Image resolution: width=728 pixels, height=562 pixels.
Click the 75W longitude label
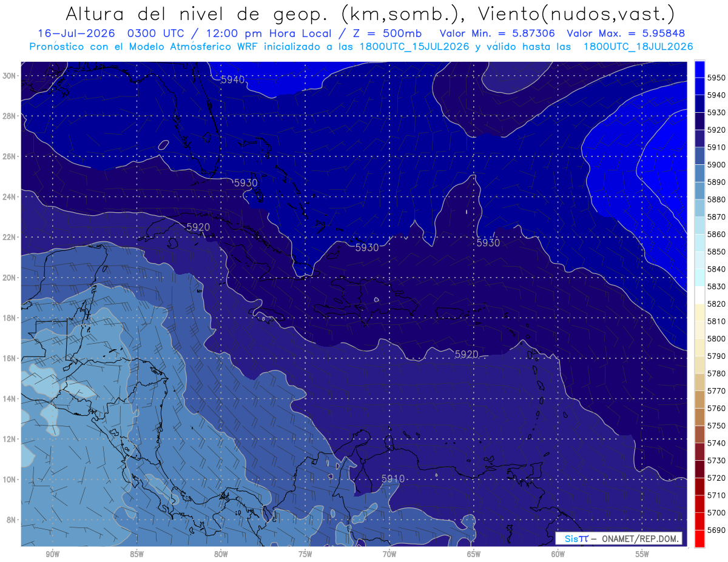coord(305,554)
